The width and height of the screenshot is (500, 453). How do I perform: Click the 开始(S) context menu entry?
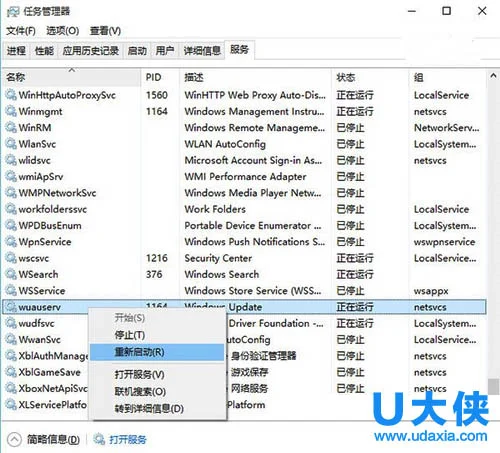157,318
